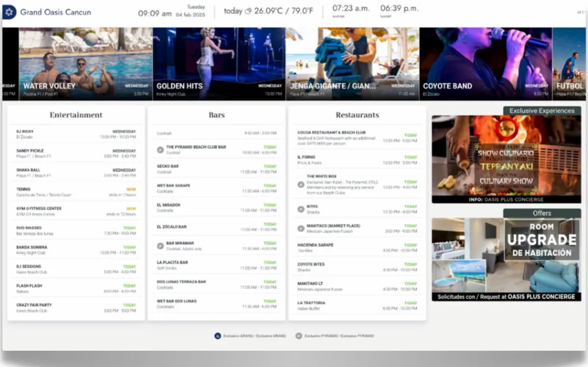Viewport: 588px width, 367px height.
Task: Select the La Trattoria restaurant row
Action: click(x=357, y=306)
